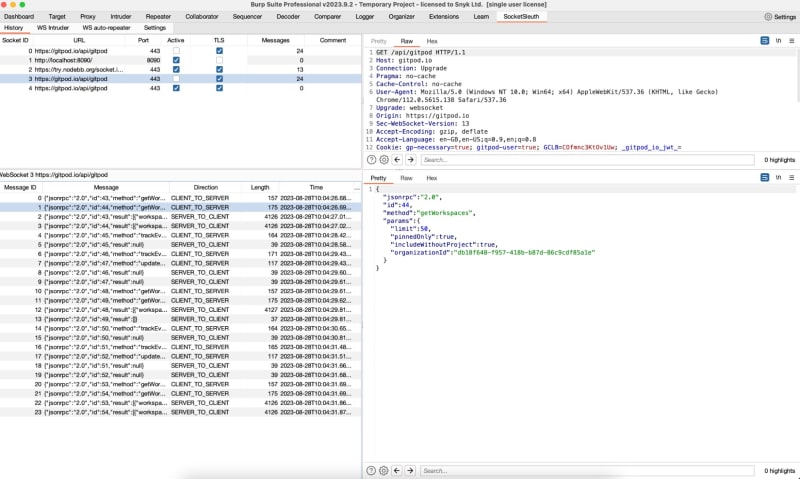This screenshot has height=479, width=800.
Task: Toggle Active checkbox for socket 0
Action: pyautogui.click(x=176, y=51)
